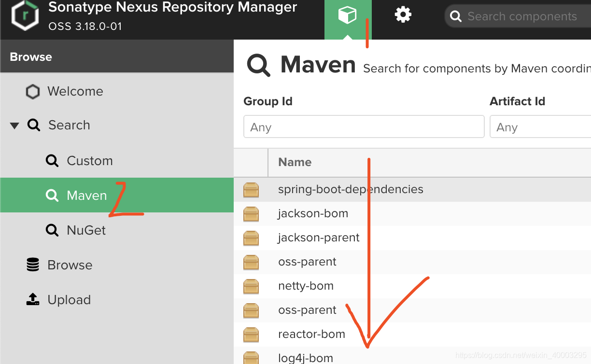Open the NuGet search entry
Viewport: 591px width, 364px height.
coord(86,230)
